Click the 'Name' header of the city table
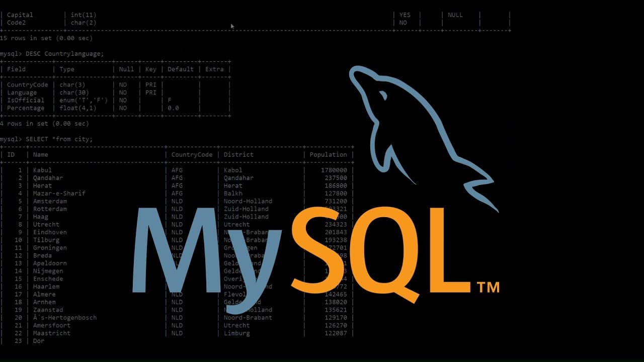 (41, 155)
